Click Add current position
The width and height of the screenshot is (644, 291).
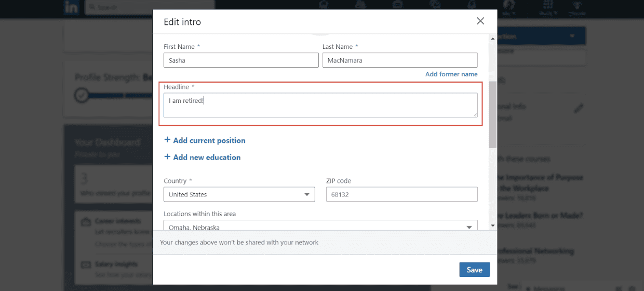tap(209, 140)
